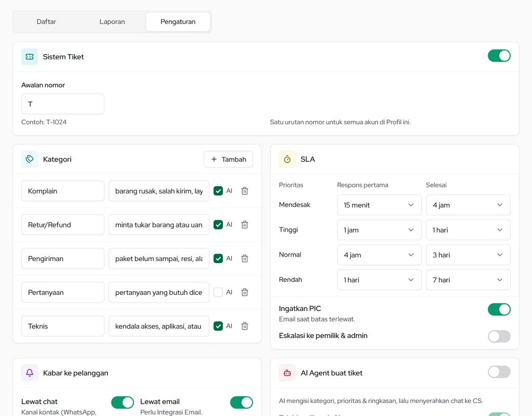Open Mendesak first response dropdown

(379, 205)
